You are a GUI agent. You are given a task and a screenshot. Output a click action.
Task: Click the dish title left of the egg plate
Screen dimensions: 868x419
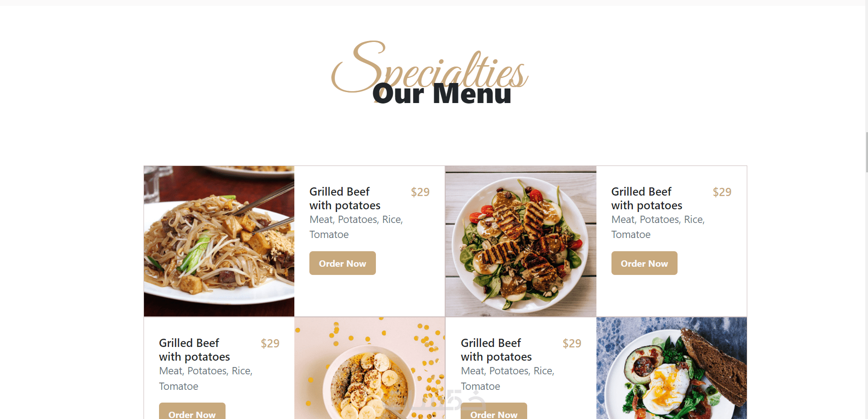click(x=496, y=350)
